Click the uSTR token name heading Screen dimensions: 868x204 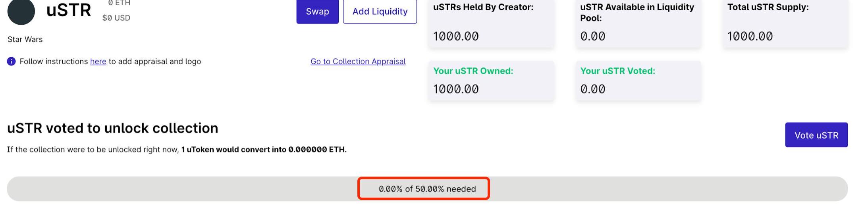tap(69, 10)
